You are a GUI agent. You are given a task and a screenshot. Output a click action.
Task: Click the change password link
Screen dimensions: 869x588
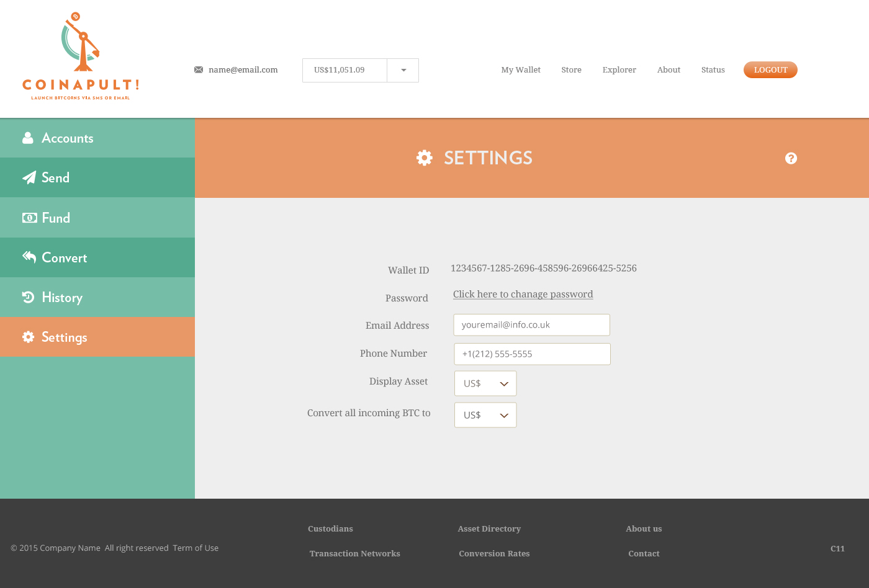[523, 294]
